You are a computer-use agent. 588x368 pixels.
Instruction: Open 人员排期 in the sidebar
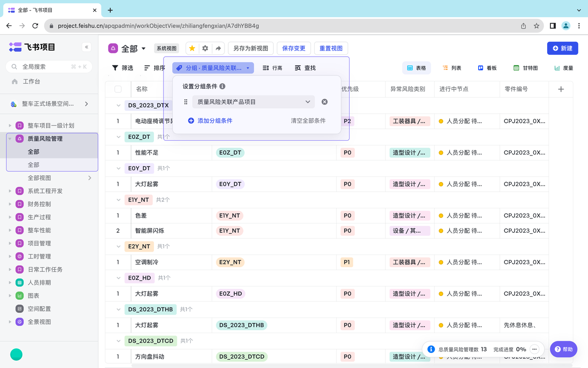pyautogui.click(x=39, y=283)
